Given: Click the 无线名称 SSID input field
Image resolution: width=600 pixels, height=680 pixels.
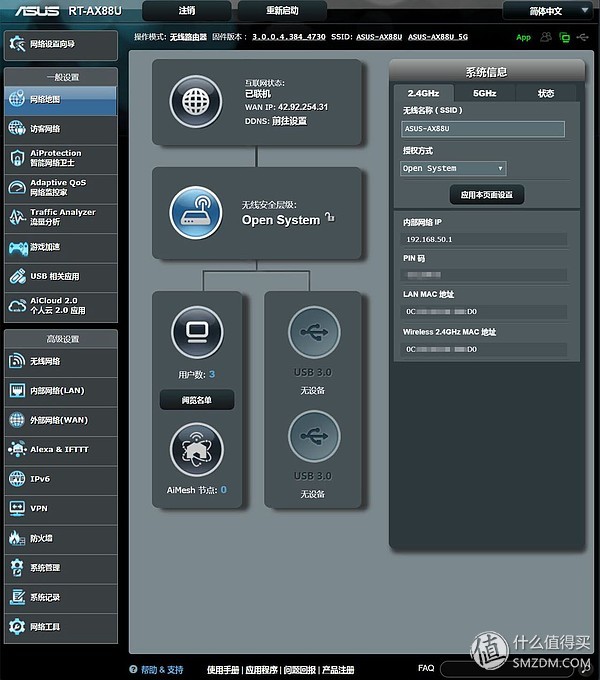Looking at the screenshot, I should tap(483, 129).
